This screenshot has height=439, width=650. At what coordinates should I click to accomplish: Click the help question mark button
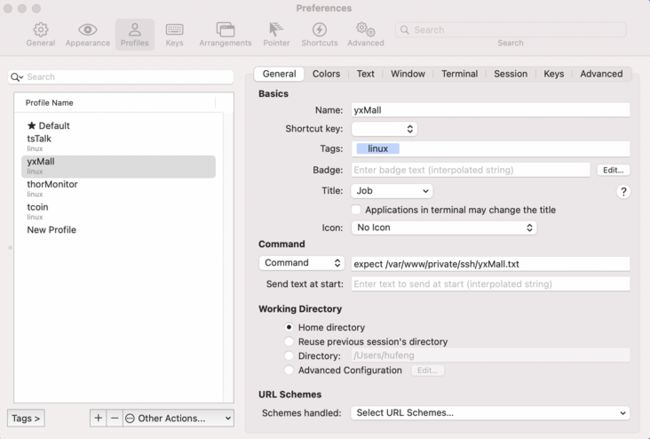(623, 192)
